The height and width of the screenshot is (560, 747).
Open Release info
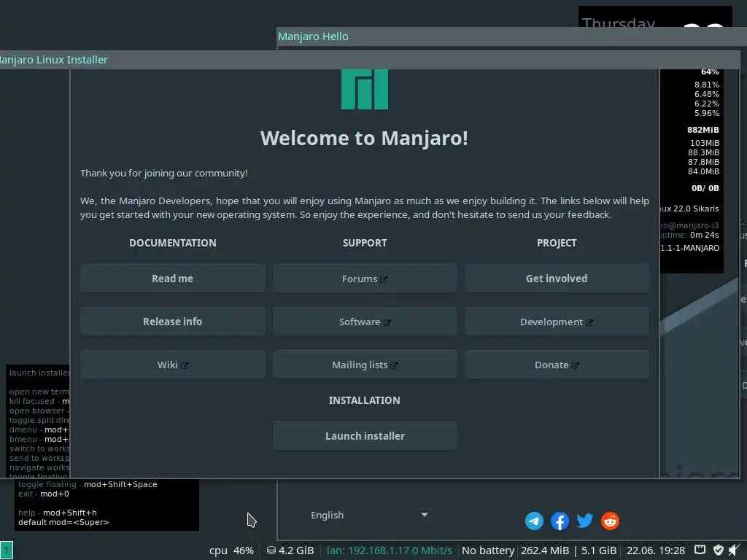pos(172,322)
